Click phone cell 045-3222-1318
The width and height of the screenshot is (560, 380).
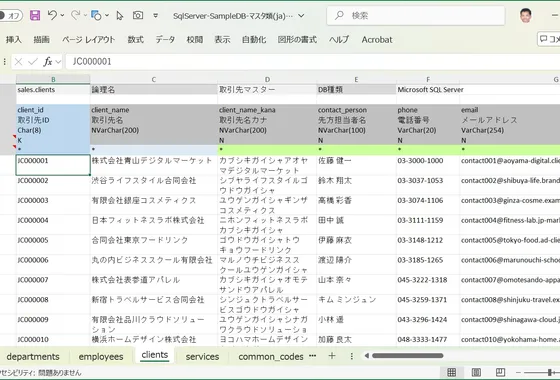[428, 284]
